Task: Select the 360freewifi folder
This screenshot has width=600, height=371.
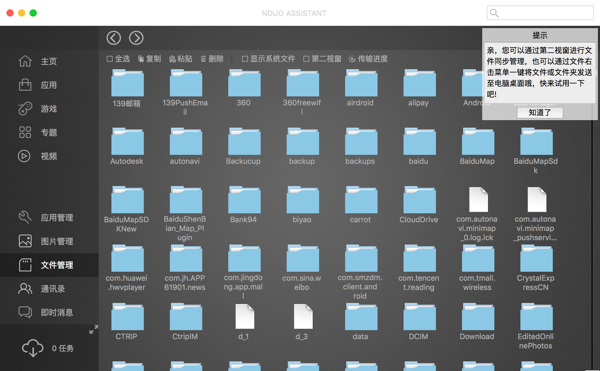Action: [x=302, y=83]
